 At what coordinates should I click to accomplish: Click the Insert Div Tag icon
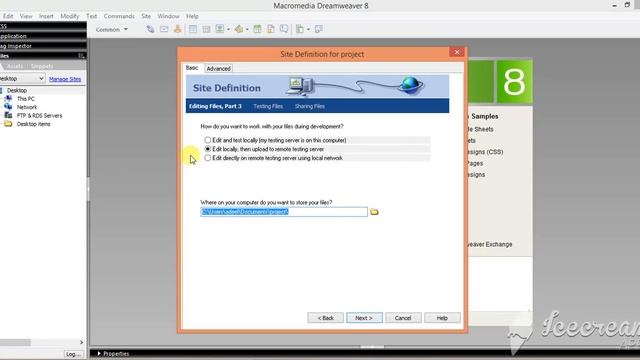206,29
